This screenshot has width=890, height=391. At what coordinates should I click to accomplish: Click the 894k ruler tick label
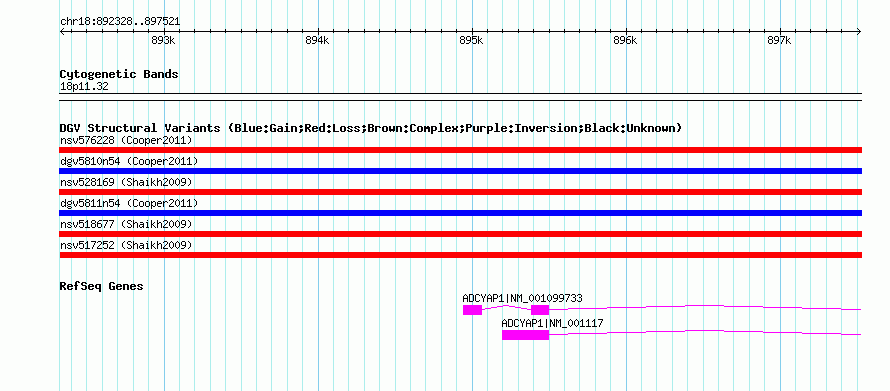click(317, 40)
